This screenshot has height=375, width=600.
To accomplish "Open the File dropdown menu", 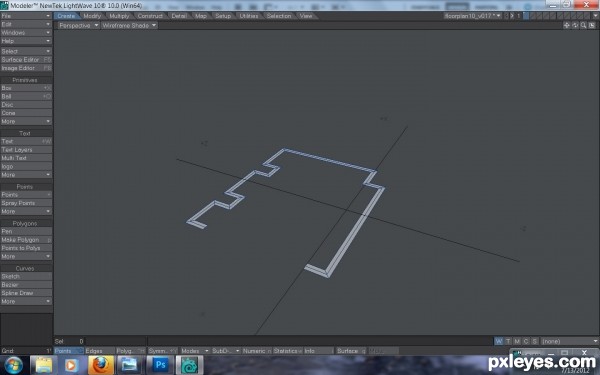I will (26, 16).
